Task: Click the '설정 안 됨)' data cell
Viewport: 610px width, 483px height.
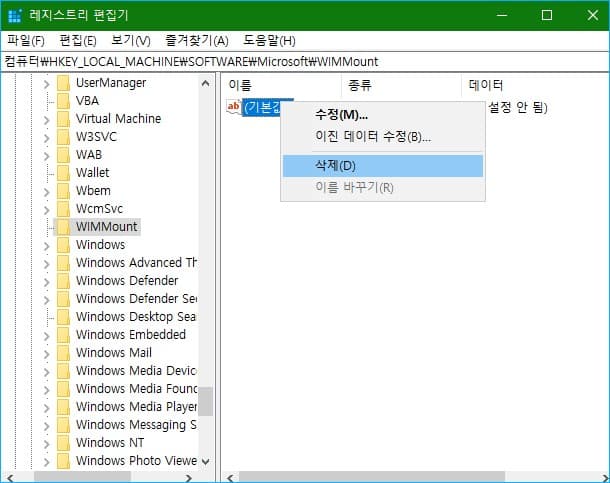Action: [518, 107]
